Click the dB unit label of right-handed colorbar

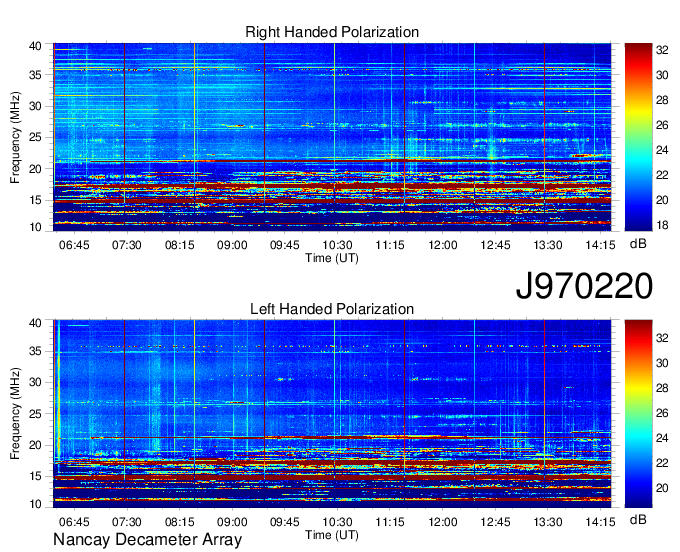pos(638,244)
